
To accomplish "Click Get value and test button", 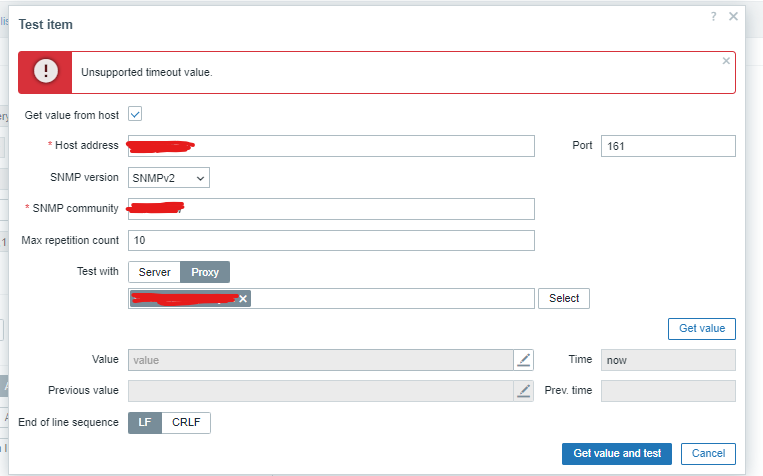I will pyautogui.click(x=616, y=454).
